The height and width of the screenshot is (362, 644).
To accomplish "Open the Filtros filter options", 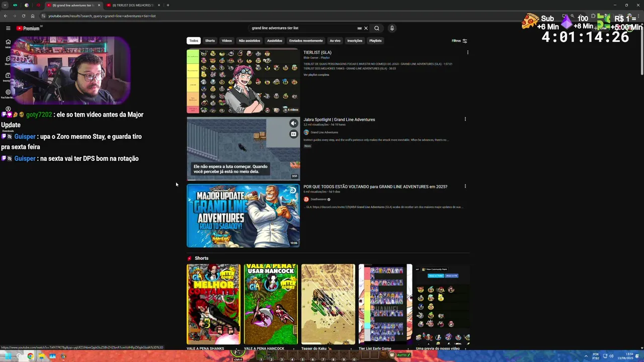I will pyautogui.click(x=459, y=41).
